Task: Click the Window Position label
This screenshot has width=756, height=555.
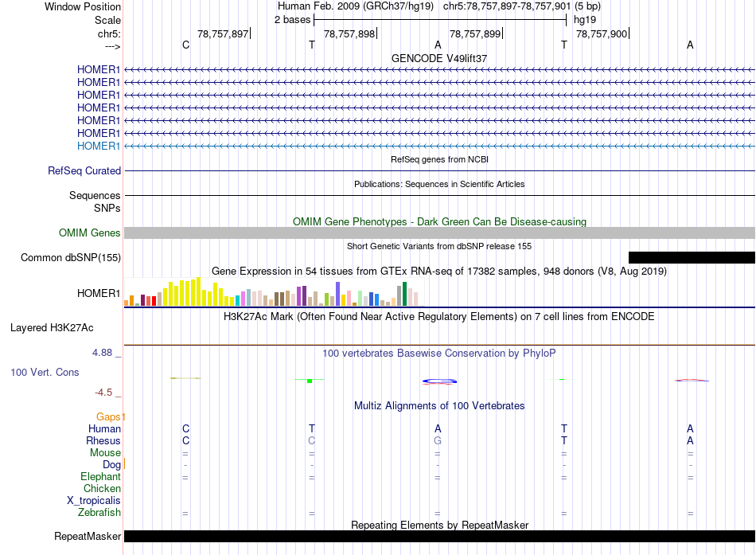Action: 83,6
